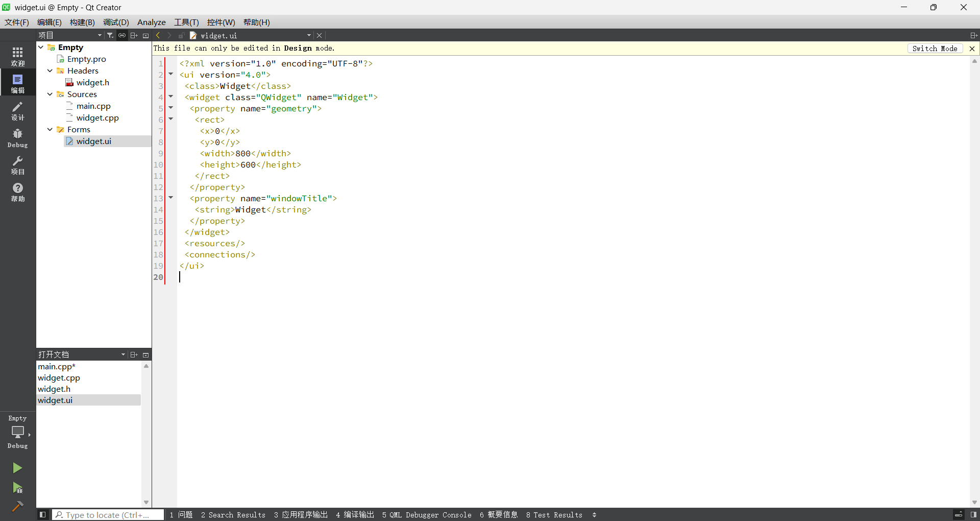Open the Debug mode in sidebar
The image size is (980, 521).
(x=18, y=138)
